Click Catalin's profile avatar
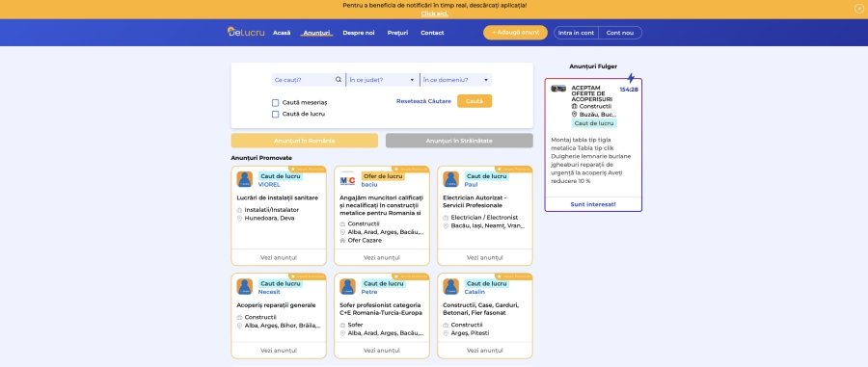 [450, 286]
